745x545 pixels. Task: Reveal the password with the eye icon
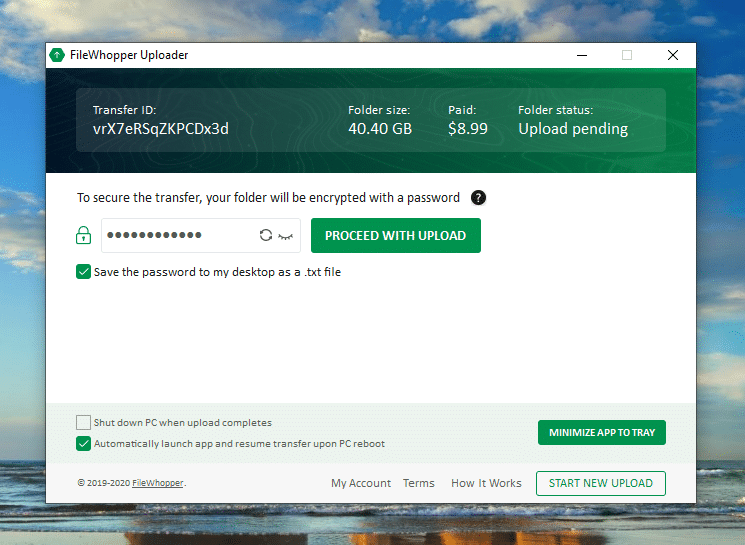coord(286,236)
